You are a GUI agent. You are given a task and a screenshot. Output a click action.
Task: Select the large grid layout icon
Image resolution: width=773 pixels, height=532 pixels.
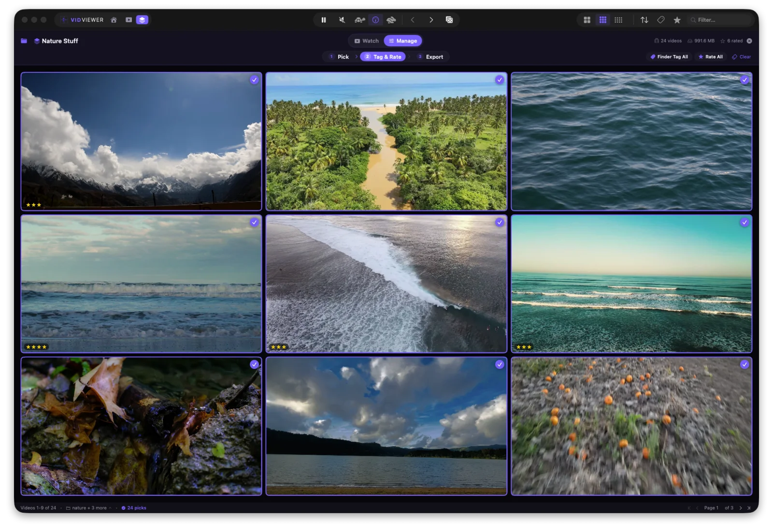(587, 20)
